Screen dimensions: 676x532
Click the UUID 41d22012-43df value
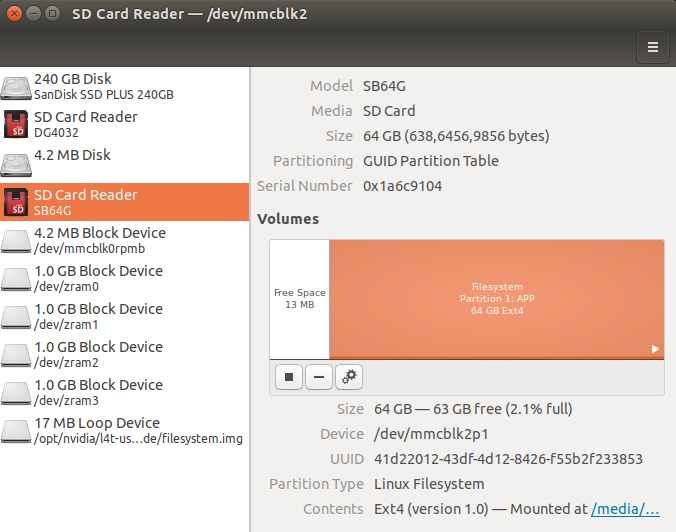508,459
